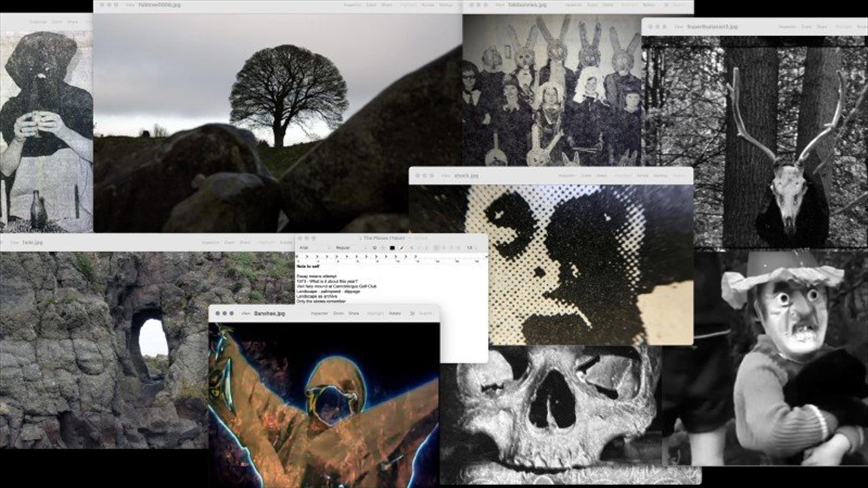Toggle underline formatting in TextEdit toolbar

pos(426,248)
